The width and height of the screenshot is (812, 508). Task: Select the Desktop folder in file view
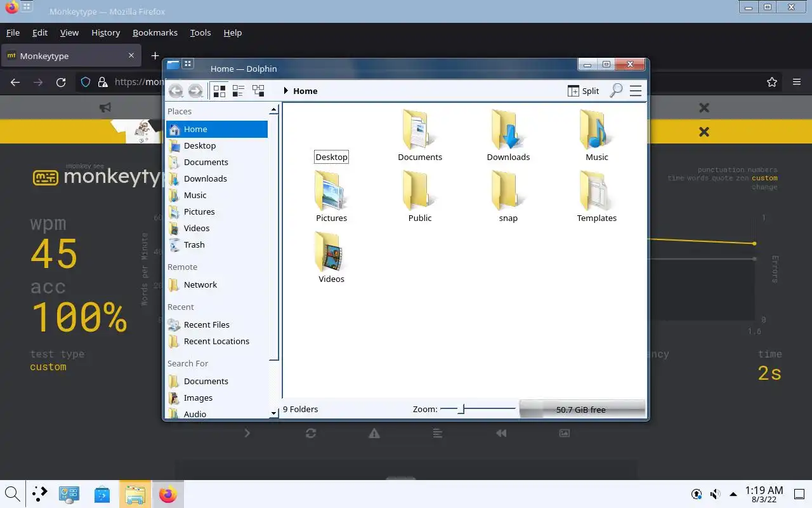click(331, 157)
